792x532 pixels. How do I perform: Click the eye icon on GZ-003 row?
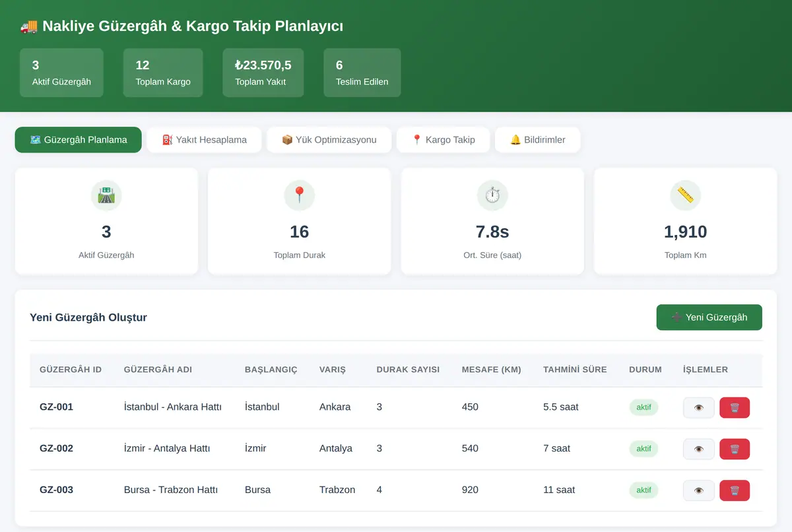tap(699, 490)
